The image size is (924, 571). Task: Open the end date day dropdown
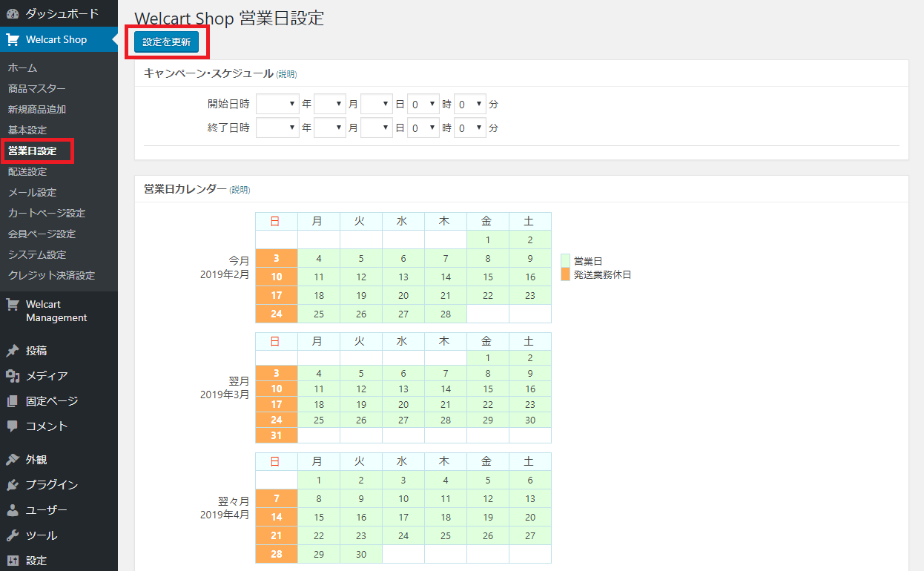click(x=377, y=128)
